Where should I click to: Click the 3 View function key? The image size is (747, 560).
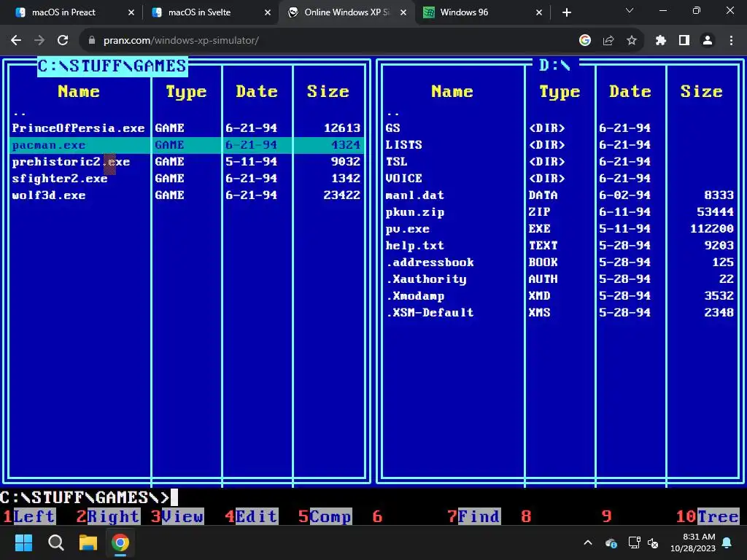coord(178,516)
